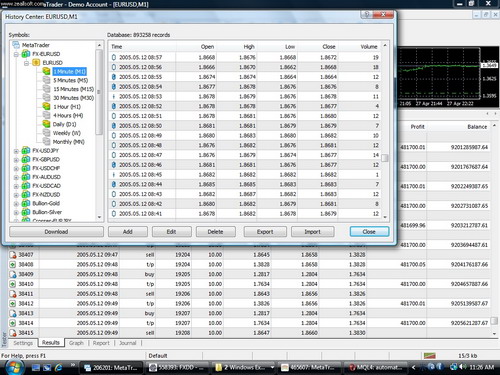Click the order icon for trade 38409

[x=13, y=274]
